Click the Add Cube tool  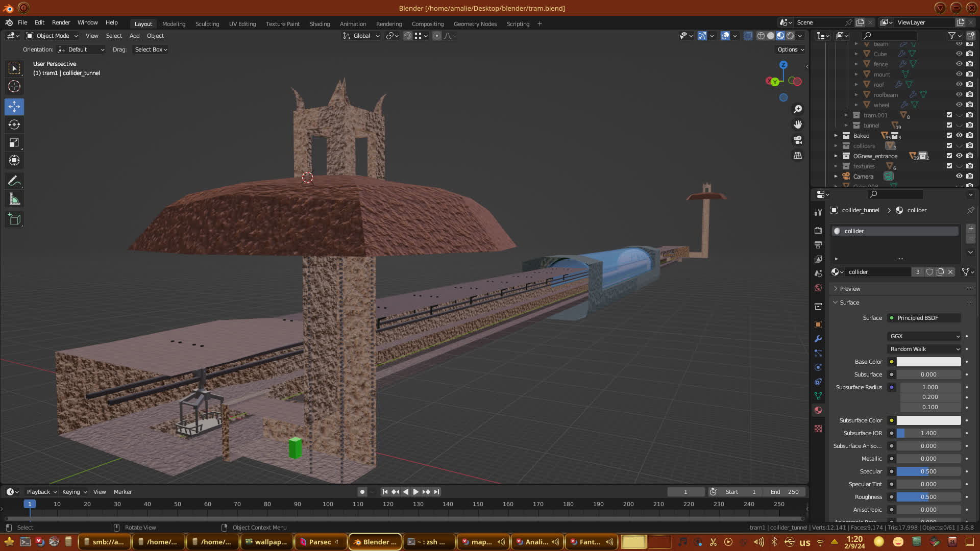tap(14, 219)
